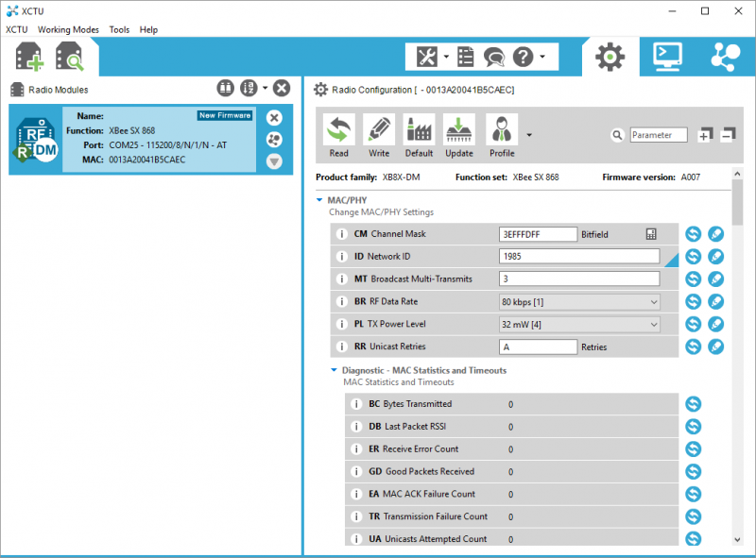The height and width of the screenshot is (558, 756).
Task: Write the Network ID parameter
Action: pos(716,257)
